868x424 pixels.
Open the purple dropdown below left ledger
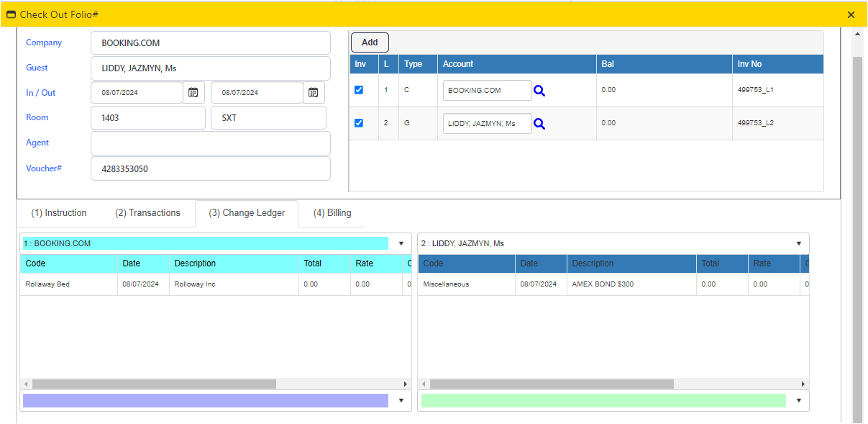(401, 400)
